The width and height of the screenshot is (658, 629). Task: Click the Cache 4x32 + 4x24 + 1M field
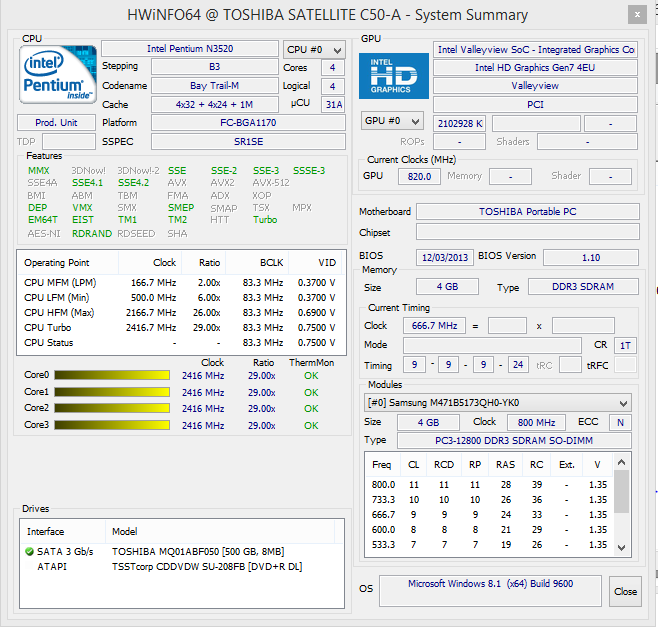click(214, 104)
